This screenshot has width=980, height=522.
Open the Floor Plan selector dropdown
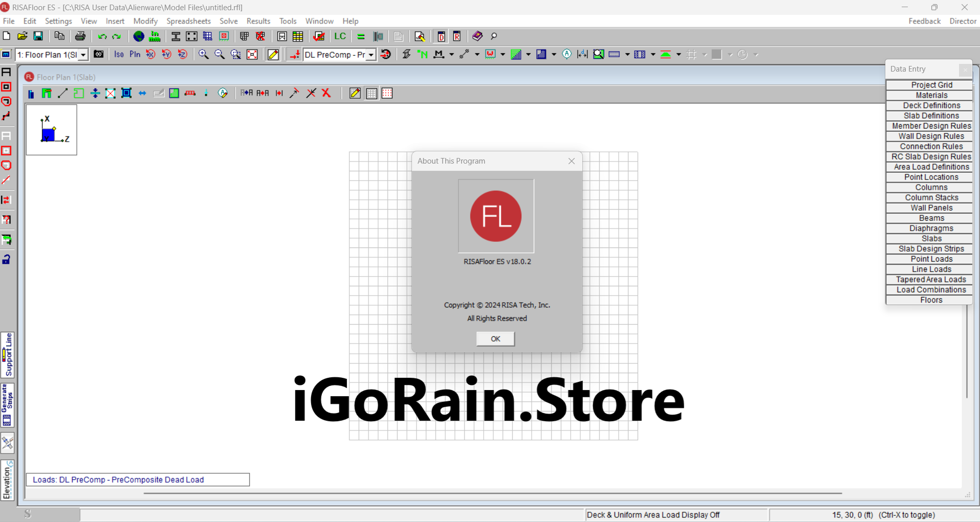coord(83,55)
